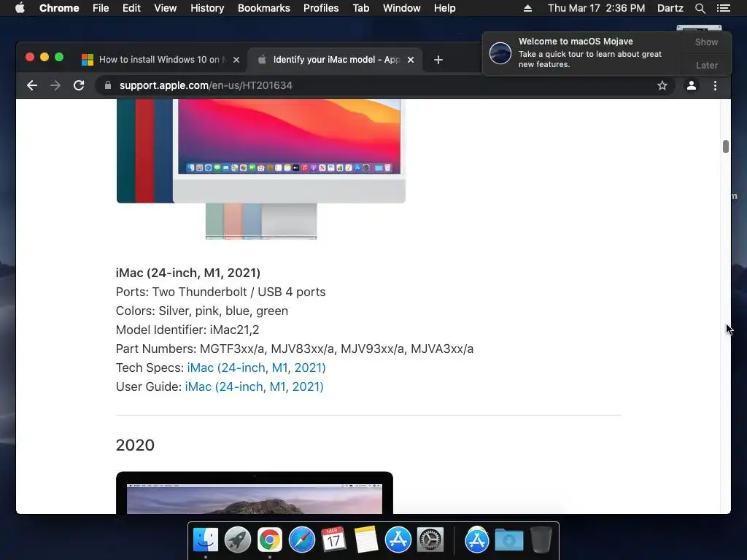Click the 'Model Identifier: iMac21,2' text
The height and width of the screenshot is (560, 747).
[x=187, y=330]
